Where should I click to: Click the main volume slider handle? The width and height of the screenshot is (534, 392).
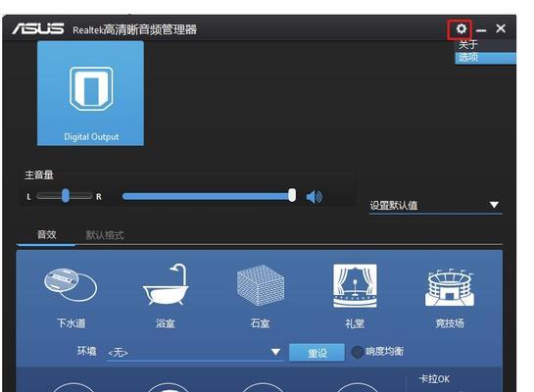click(x=292, y=195)
